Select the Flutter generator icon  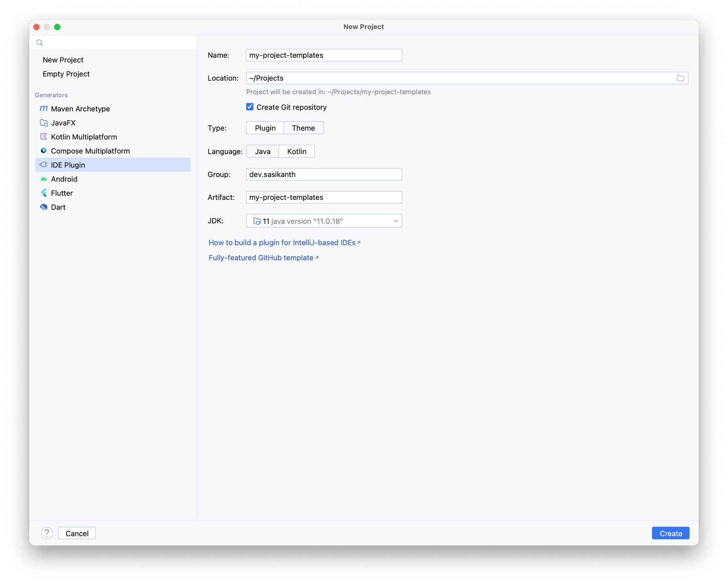pyautogui.click(x=44, y=193)
